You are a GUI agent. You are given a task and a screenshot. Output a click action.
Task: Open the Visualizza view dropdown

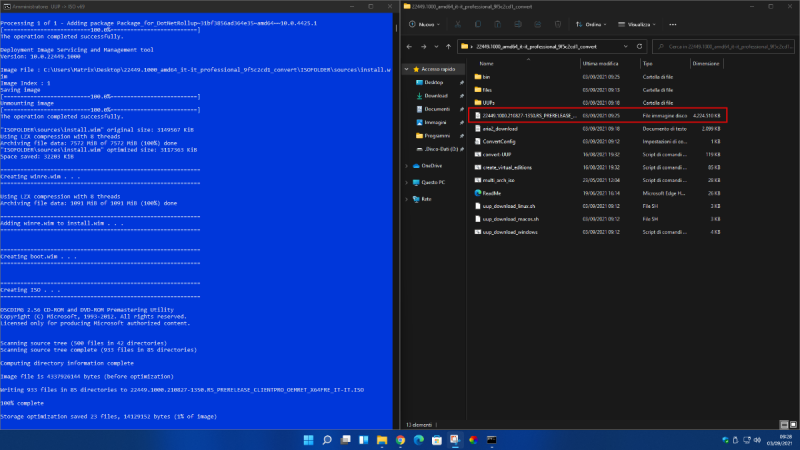(635, 24)
